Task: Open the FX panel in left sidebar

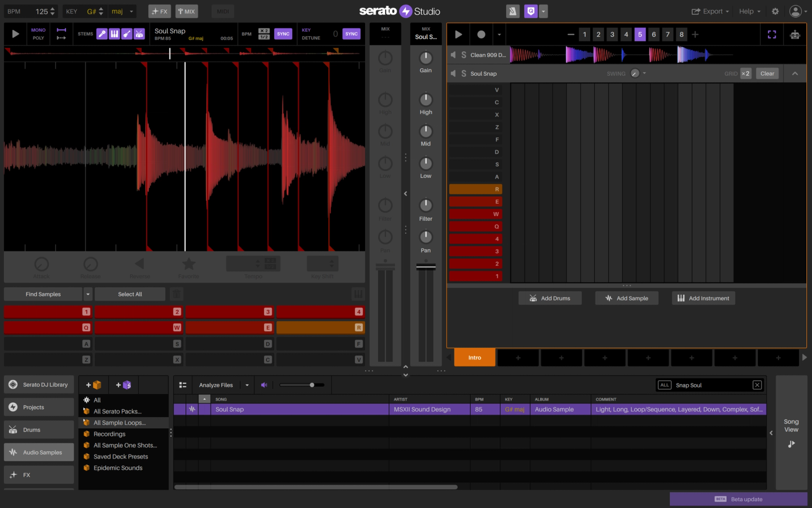Action: pos(39,474)
